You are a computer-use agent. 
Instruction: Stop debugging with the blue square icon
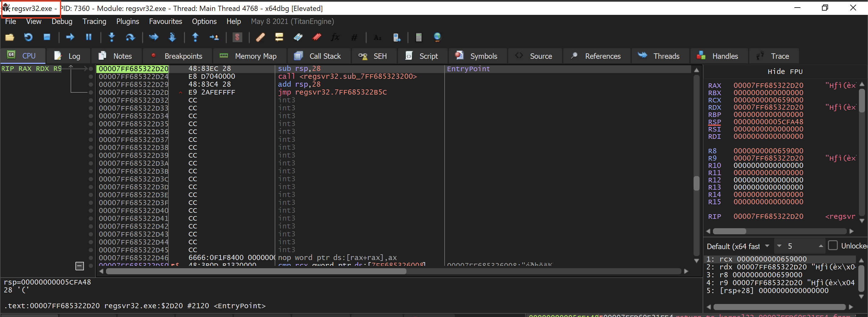click(47, 37)
